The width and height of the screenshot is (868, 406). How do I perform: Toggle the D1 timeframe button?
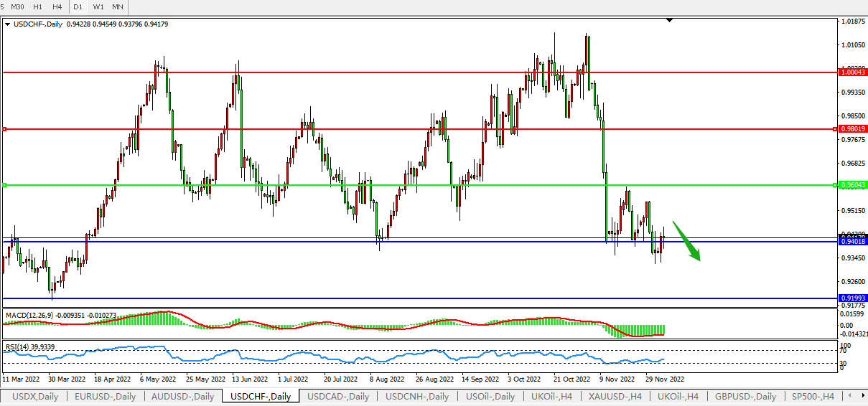78,6
